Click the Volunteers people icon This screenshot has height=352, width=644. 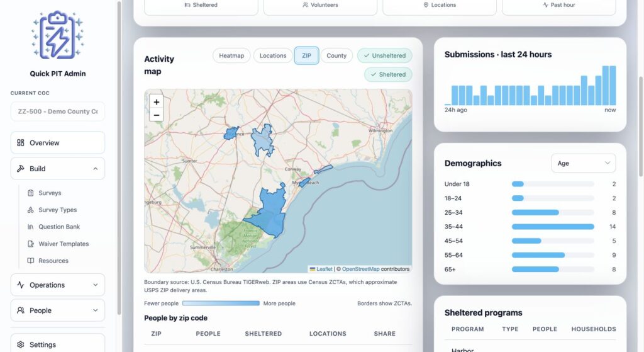pyautogui.click(x=305, y=5)
